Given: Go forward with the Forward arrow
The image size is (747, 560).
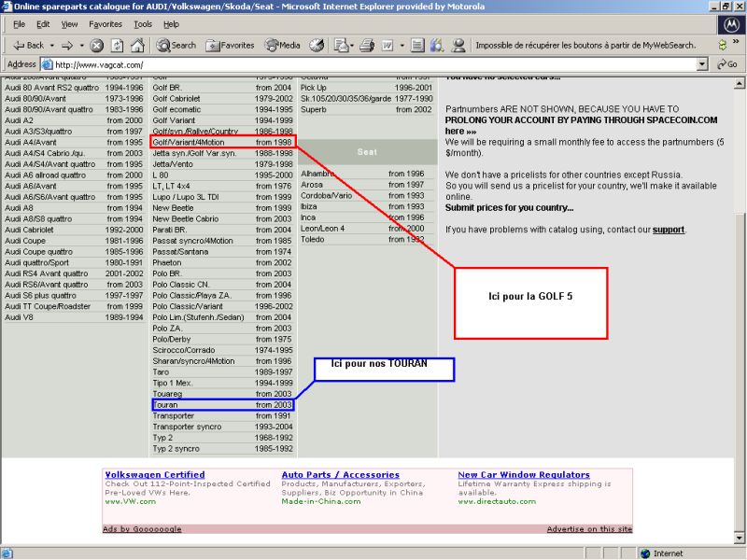Looking at the screenshot, I should 67,46.
